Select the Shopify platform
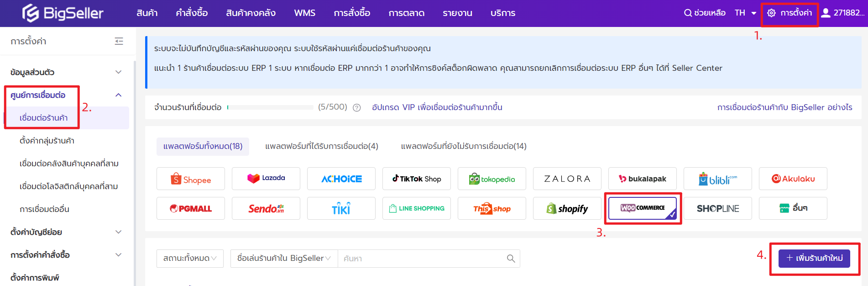Image resolution: width=868 pixels, height=286 pixels. click(x=567, y=208)
